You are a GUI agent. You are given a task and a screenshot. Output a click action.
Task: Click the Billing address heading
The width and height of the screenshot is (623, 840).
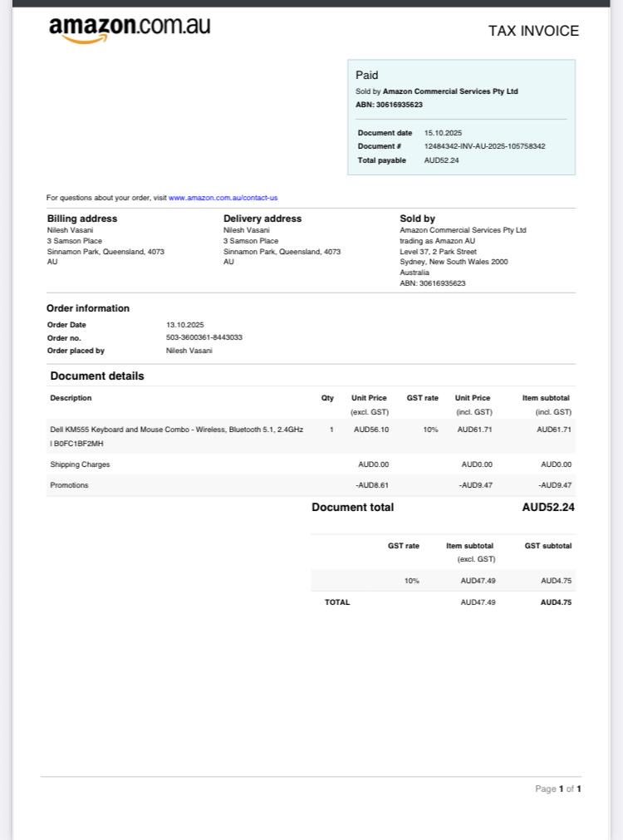pyautogui.click(x=81, y=219)
